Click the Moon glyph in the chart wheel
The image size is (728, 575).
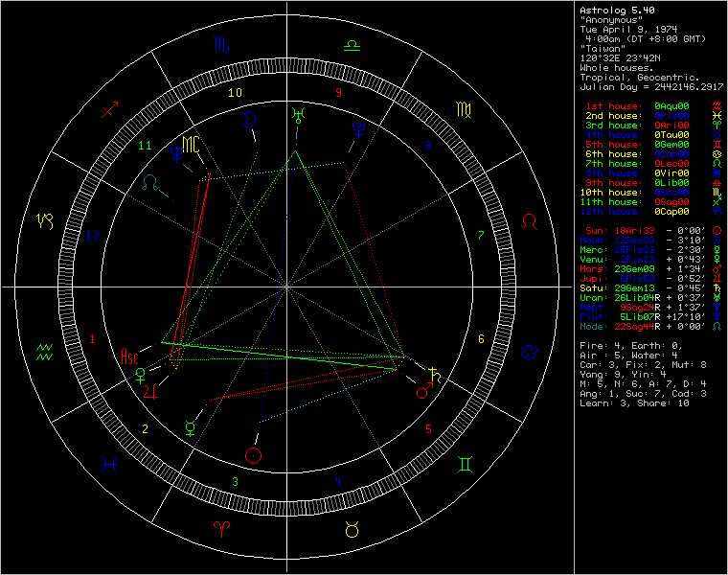tap(250, 120)
